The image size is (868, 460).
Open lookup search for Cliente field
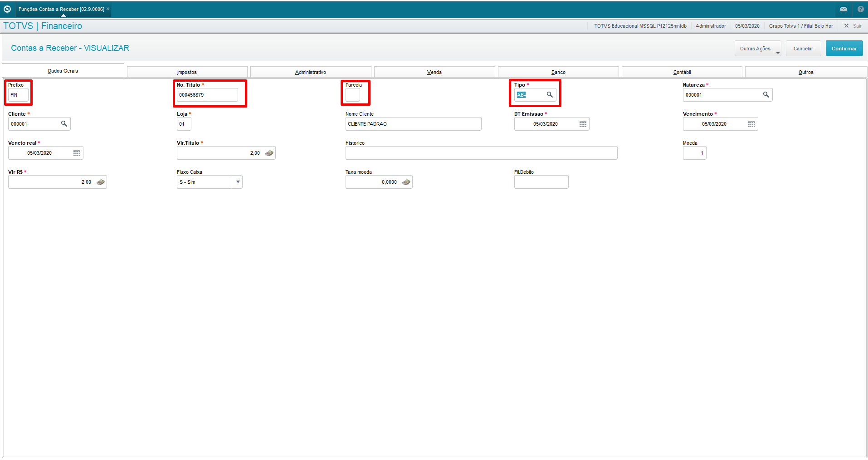click(64, 124)
